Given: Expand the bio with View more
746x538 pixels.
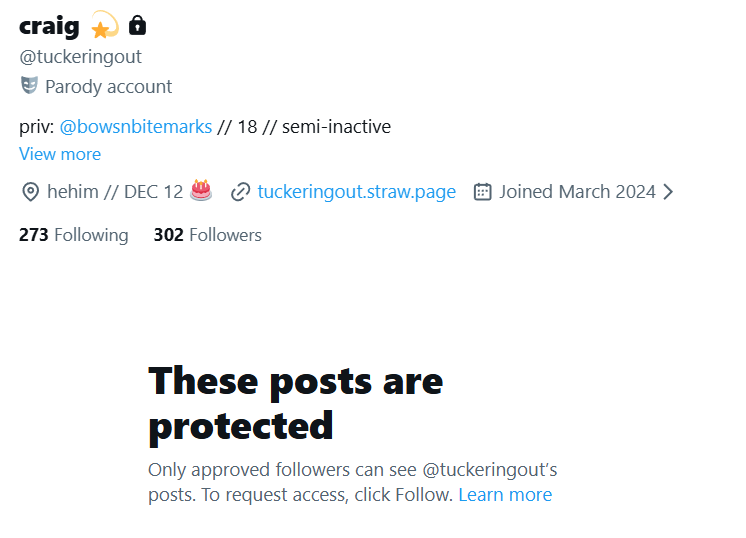Looking at the screenshot, I should (x=60, y=154).
